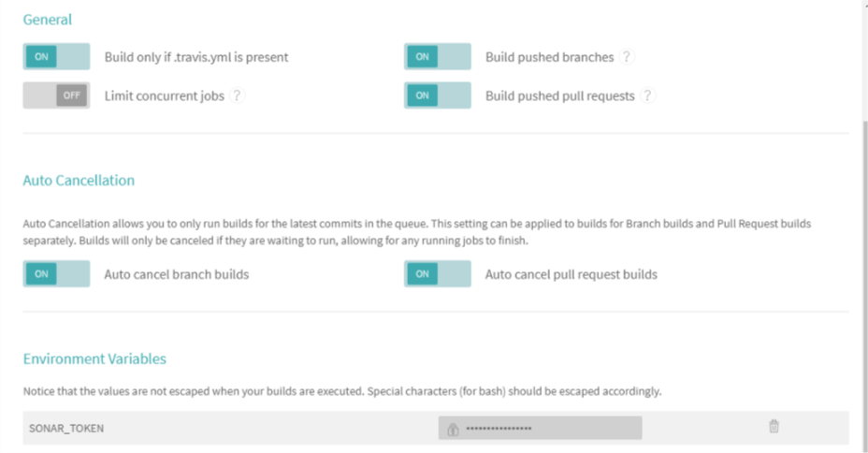Click the Environment Variables heading
Viewport: 868px width, 453px height.
[x=94, y=358]
